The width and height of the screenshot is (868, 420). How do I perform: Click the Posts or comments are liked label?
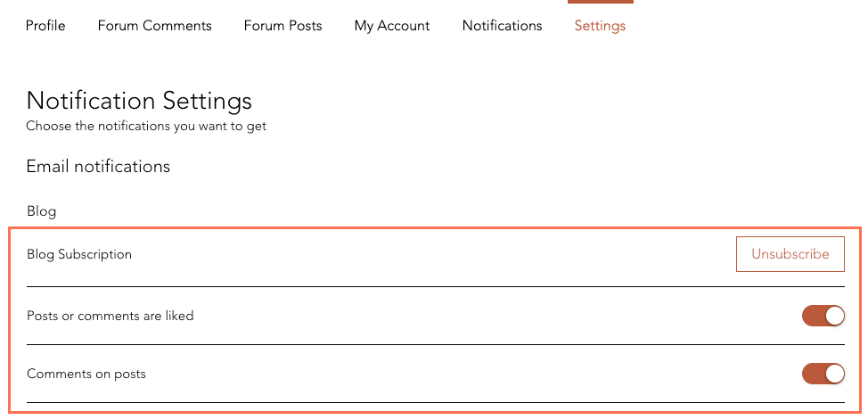[111, 316]
